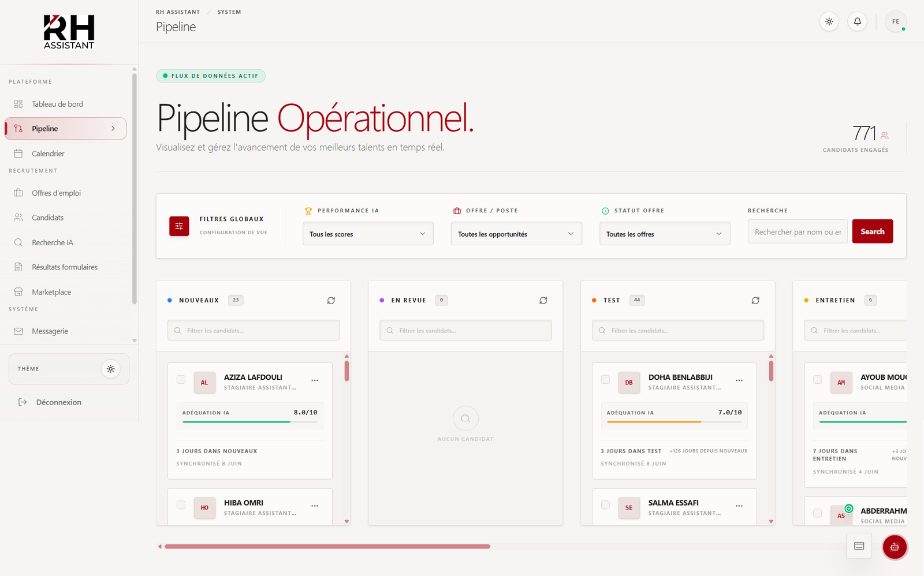Open the red chatbot assistant button
The image size is (924, 576).
coord(895,547)
